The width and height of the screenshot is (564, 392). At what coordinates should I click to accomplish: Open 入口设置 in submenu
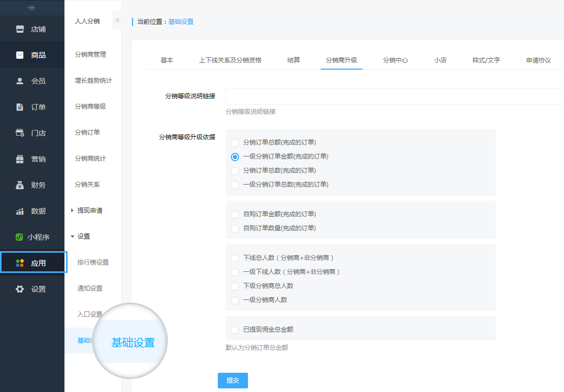pos(90,315)
